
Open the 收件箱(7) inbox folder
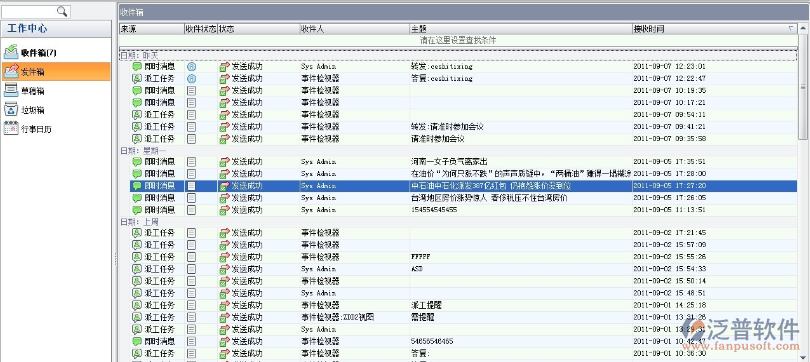(x=30, y=53)
